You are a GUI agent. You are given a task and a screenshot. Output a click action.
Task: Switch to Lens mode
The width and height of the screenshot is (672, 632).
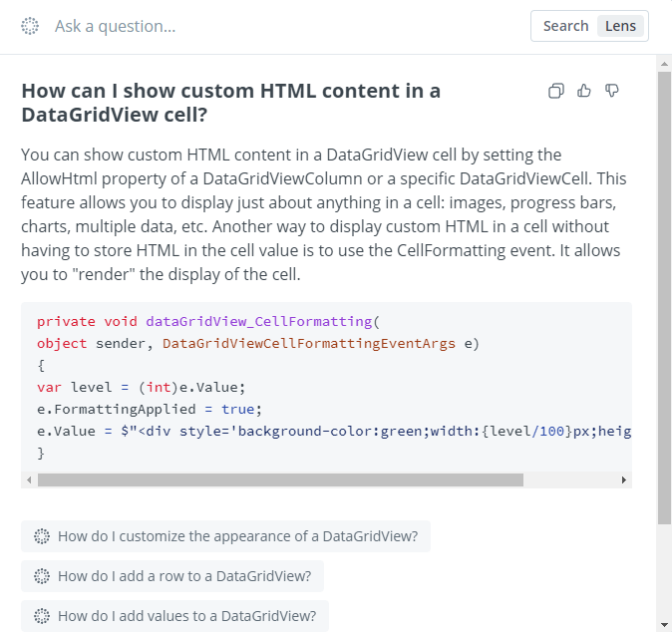tap(620, 26)
